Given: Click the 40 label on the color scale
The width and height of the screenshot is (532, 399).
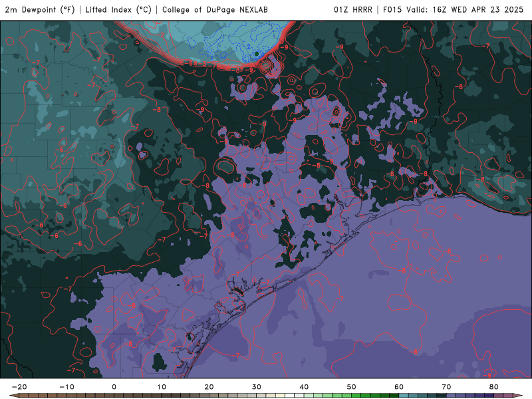Looking at the screenshot, I should click(304, 387).
